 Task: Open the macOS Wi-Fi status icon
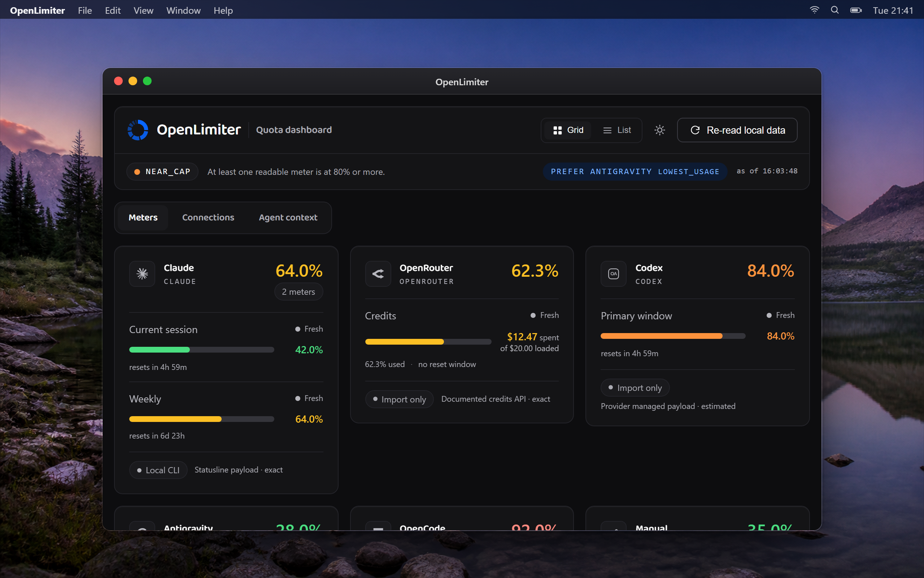tap(814, 10)
